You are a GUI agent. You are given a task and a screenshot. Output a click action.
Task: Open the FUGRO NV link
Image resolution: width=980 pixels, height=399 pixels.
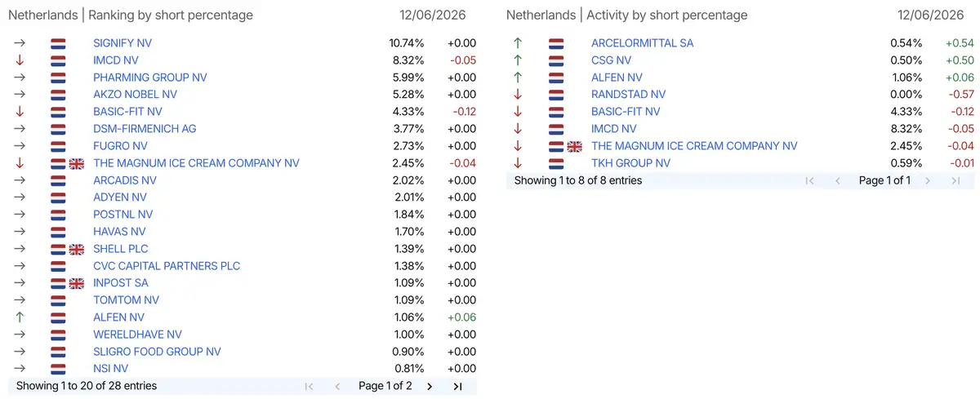[120, 146]
